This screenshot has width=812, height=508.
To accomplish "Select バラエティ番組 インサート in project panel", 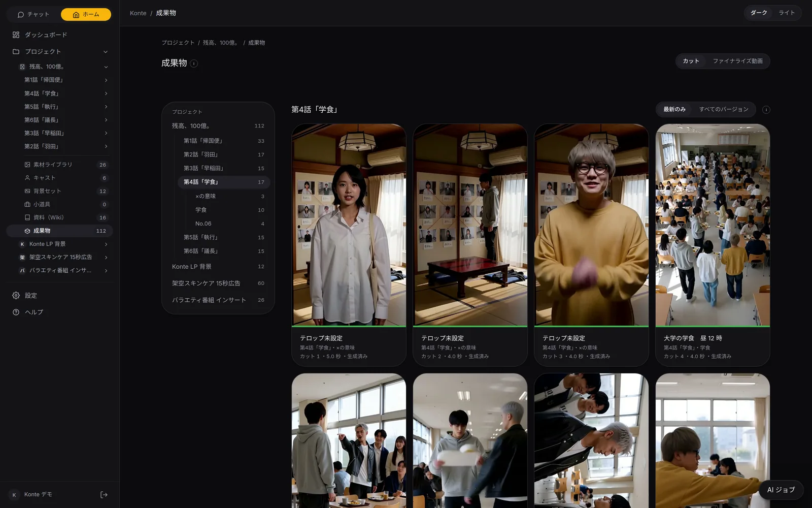I will [218, 300].
